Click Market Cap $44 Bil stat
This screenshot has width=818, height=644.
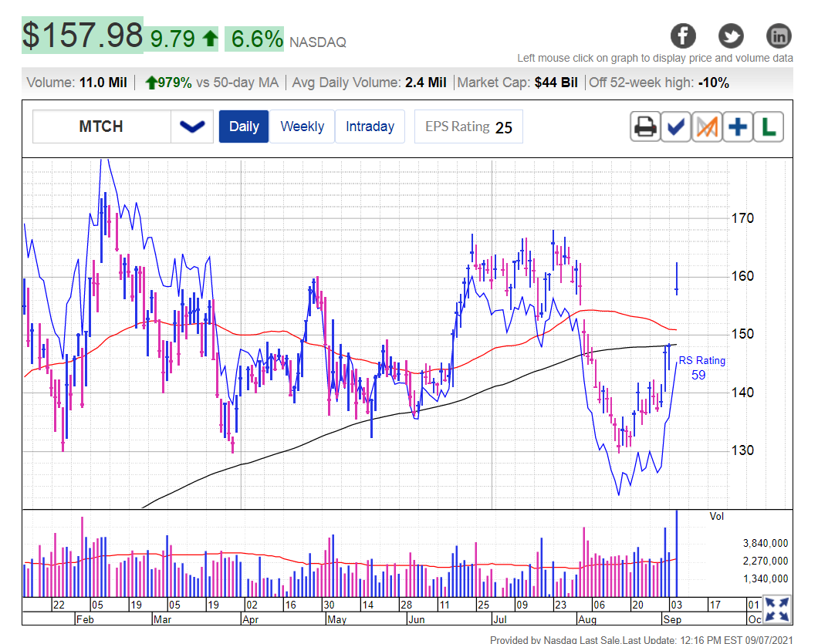tap(518, 83)
